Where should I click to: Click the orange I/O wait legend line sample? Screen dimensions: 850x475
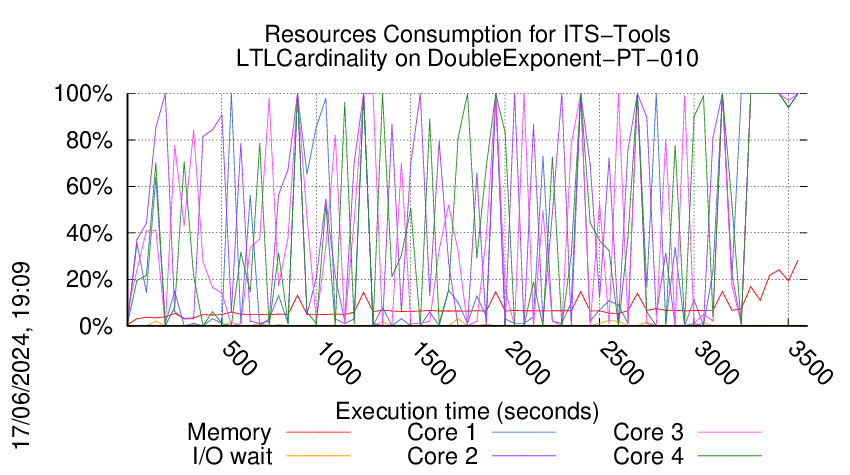(318, 456)
